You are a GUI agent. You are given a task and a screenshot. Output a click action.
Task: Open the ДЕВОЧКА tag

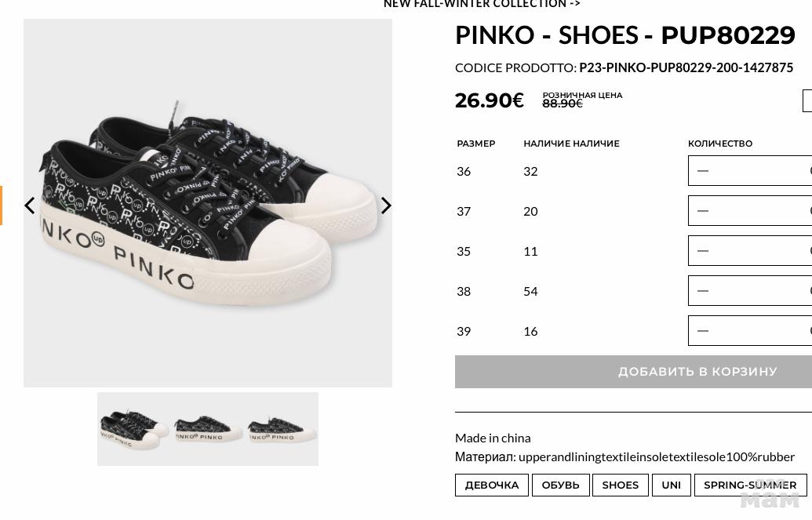pos(491,485)
